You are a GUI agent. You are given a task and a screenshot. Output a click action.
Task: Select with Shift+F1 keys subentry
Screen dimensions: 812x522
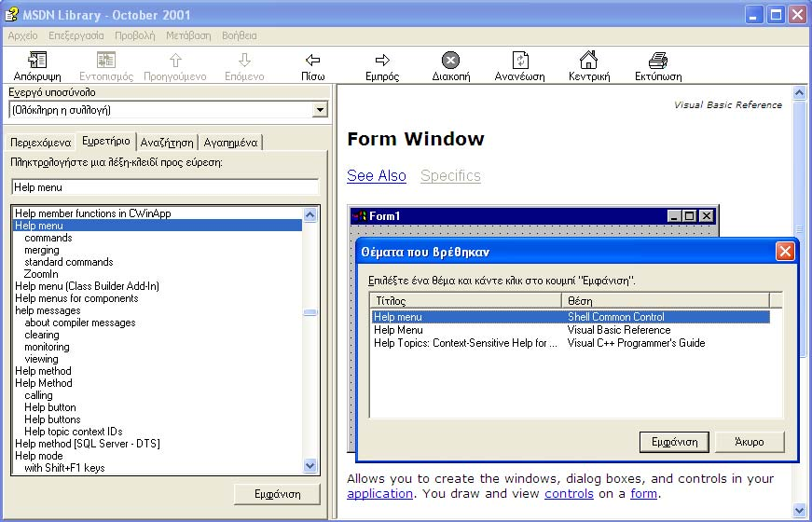pyautogui.click(x=64, y=468)
